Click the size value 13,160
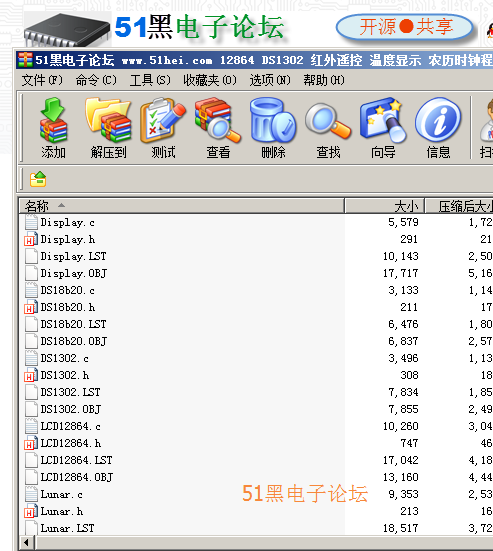 coord(401,477)
